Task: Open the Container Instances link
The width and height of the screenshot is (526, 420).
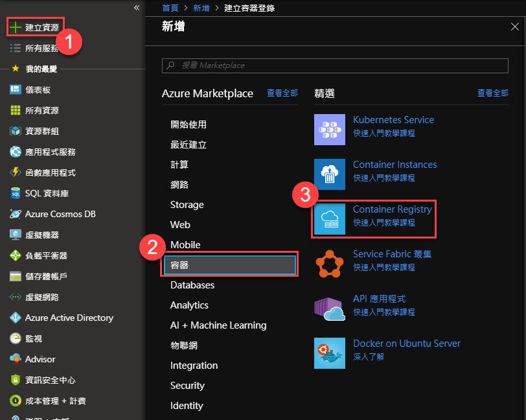Action: (x=395, y=165)
